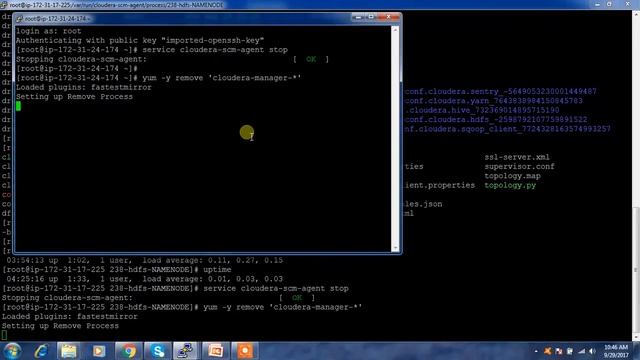640x360 pixels.
Task: Click the volume speaker tray icon
Action: 592,351
